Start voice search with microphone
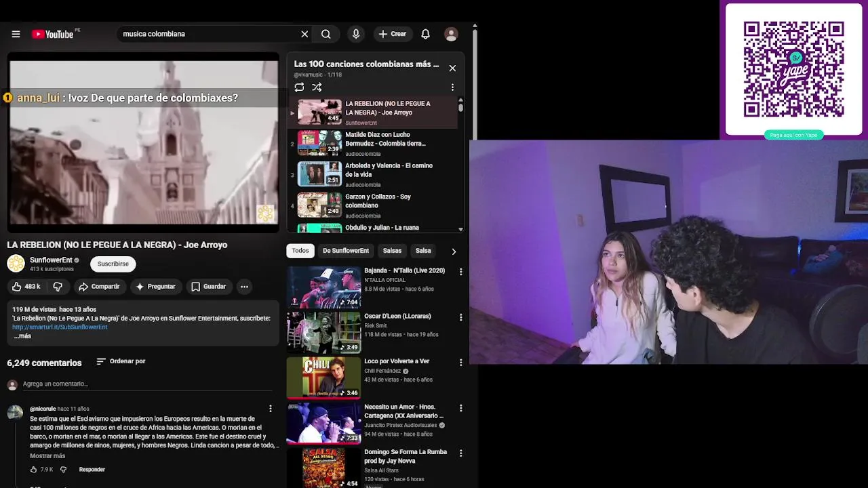Screen dimensions: 868x488 click(x=356, y=34)
